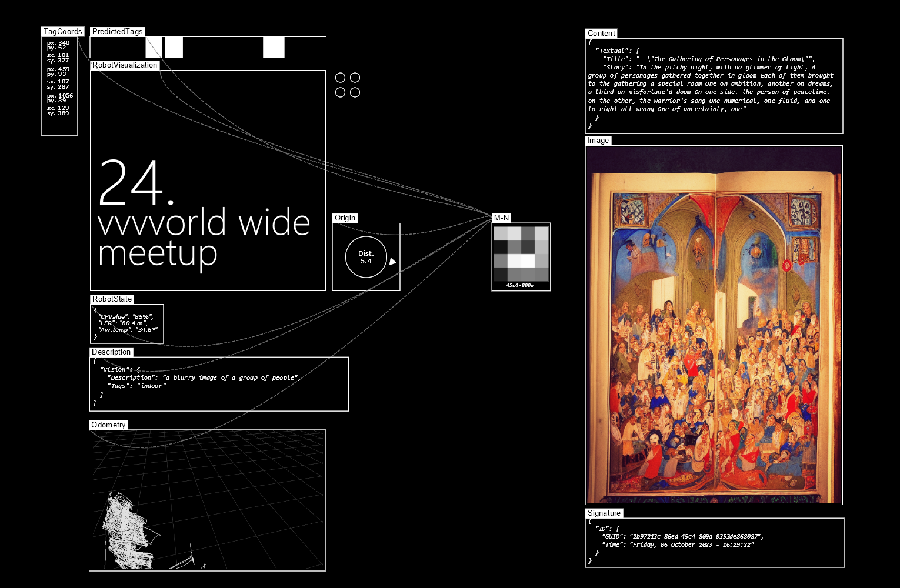Open the Signature panel label
This screenshot has height=588, width=900.
[x=604, y=513]
